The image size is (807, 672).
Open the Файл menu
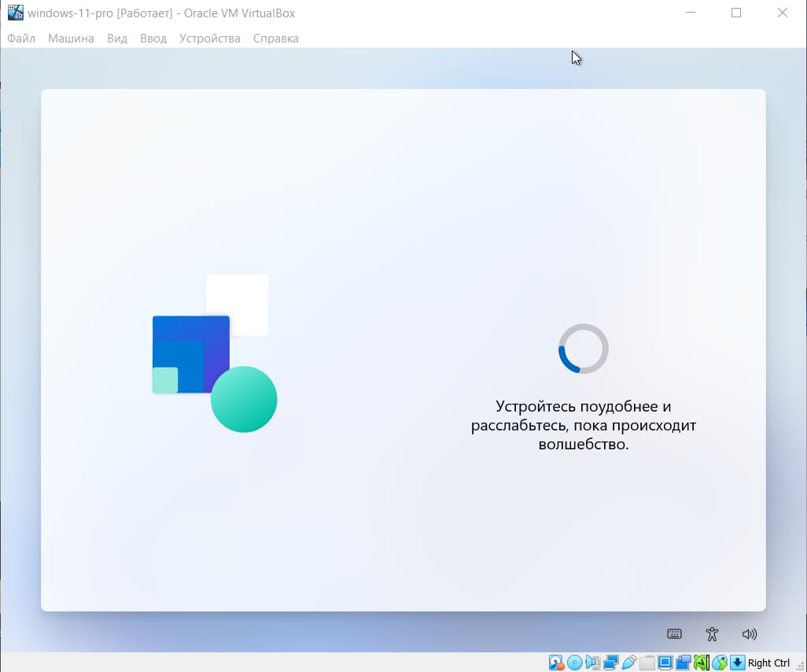(21, 39)
